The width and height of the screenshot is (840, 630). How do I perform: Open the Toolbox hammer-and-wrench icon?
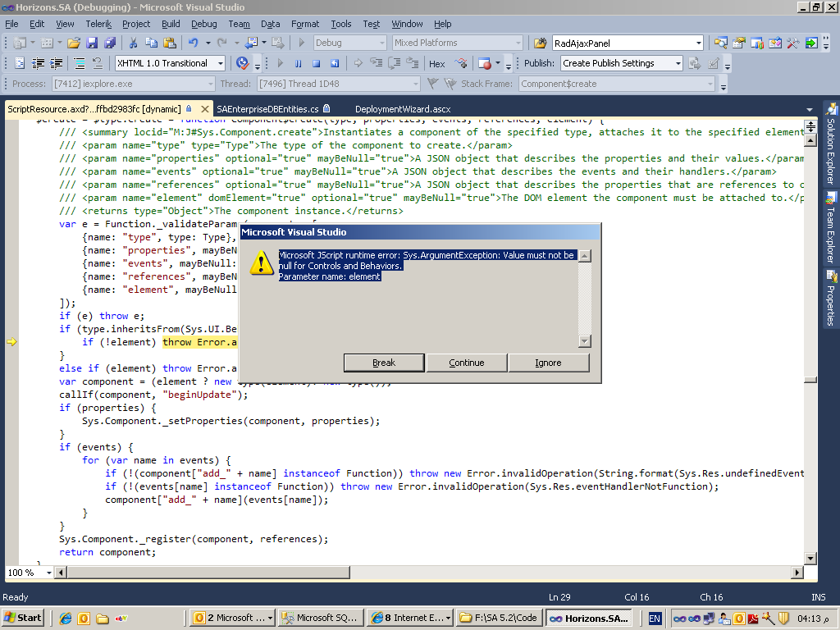click(x=792, y=43)
